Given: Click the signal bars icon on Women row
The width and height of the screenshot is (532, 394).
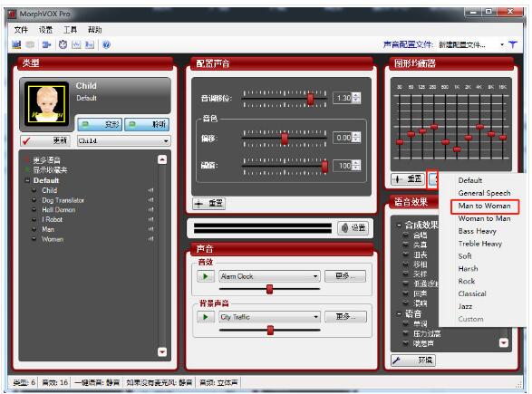Looking at the screenshot, I should tap(151, 239).
